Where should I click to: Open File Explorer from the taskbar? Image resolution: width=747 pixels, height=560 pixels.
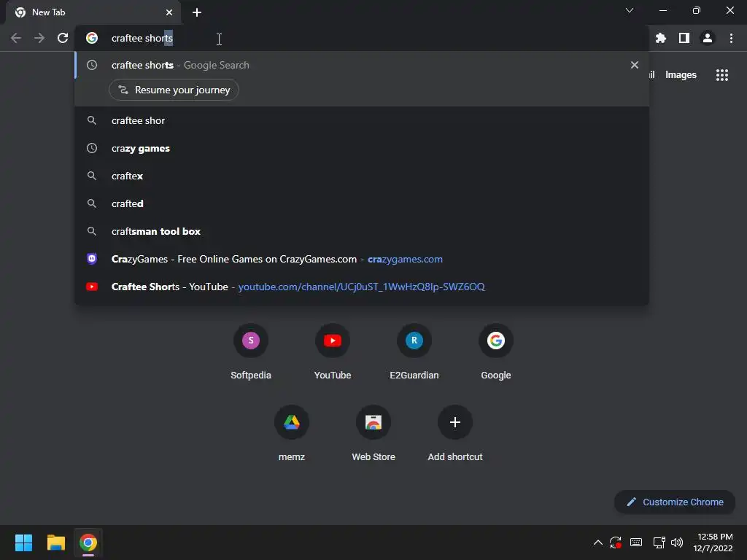[x=55, y=542]
